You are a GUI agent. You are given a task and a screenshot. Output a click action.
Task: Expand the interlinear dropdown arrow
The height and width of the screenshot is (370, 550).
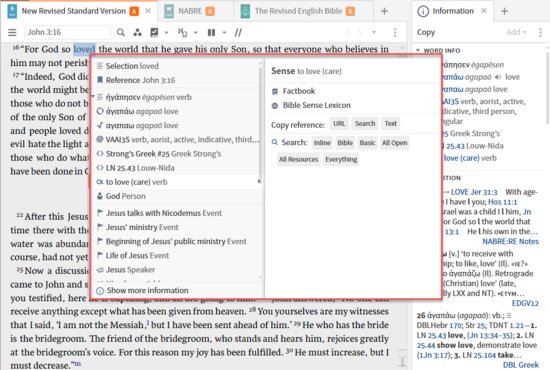(x=196, y=33)
